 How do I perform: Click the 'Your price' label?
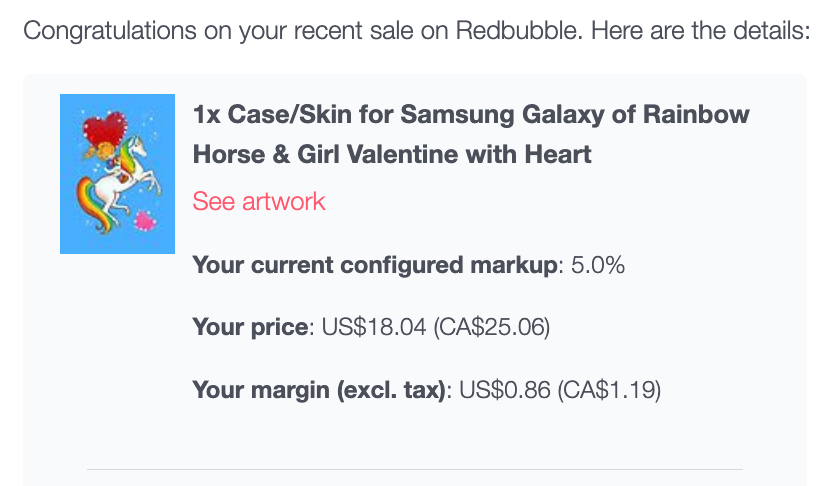(x=252, y=328)
